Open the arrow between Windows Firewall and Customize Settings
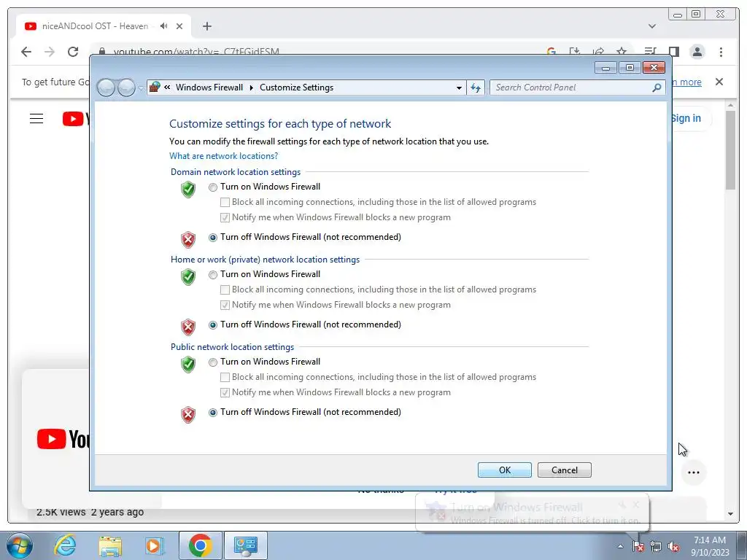 [x=252, y=87]
